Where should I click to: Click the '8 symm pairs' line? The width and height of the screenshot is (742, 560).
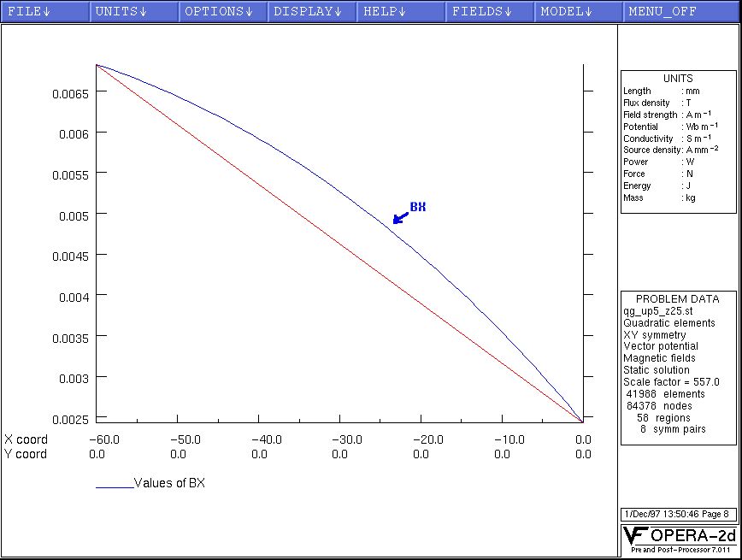click(673, 429)
